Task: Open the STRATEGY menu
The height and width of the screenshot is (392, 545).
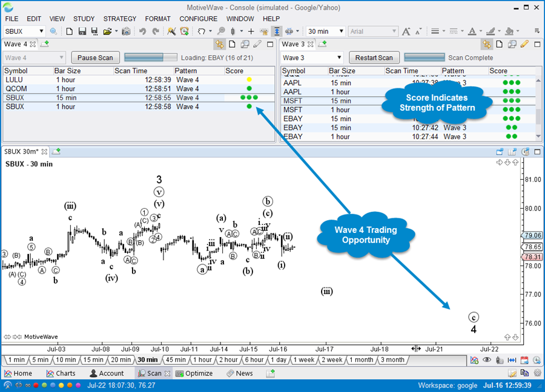Action: (119, 19)
